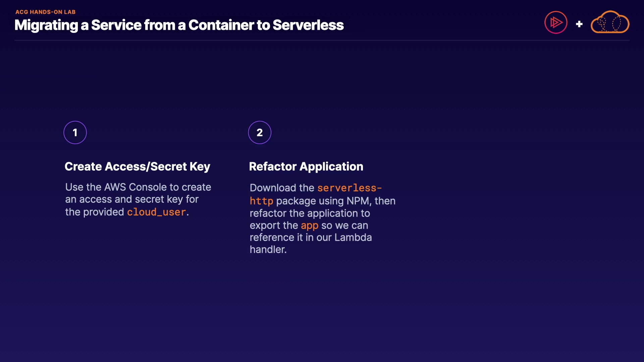This screenshot has height=362, width=644.
Task: Click the orange app keyword
Action: (x=309, y=226)
